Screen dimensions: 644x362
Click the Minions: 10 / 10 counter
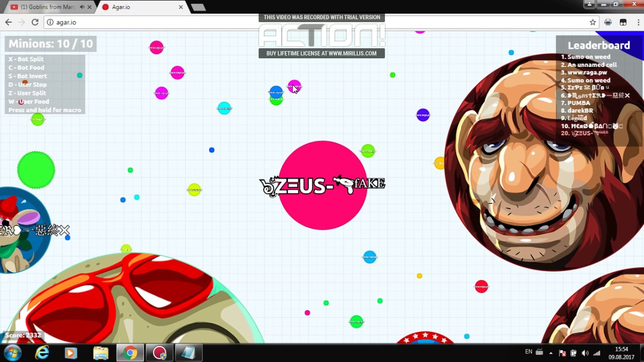[51, 44]
